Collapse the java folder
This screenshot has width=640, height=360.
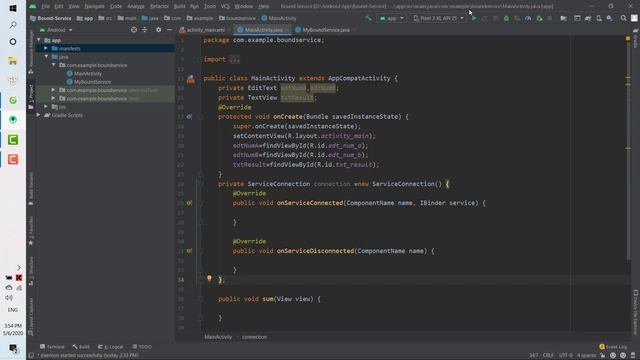tap(46, 57)
